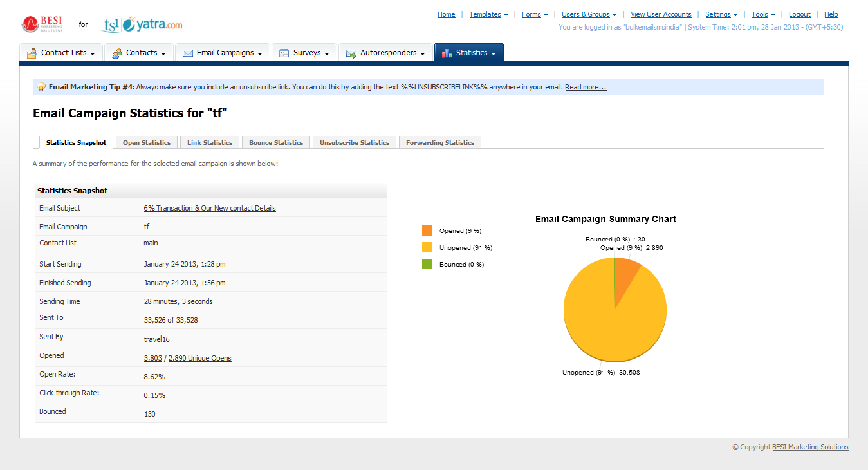868x470 pixels.
Task: Open the 2,890 Unique Opens link
Action: (x=199, y=358)
